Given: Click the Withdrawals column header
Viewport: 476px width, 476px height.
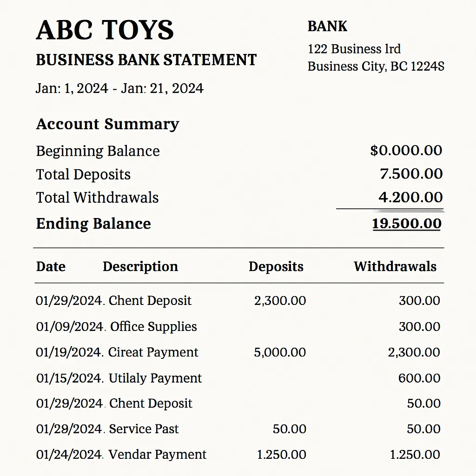Looking at the screenshot, I should 395,266.
